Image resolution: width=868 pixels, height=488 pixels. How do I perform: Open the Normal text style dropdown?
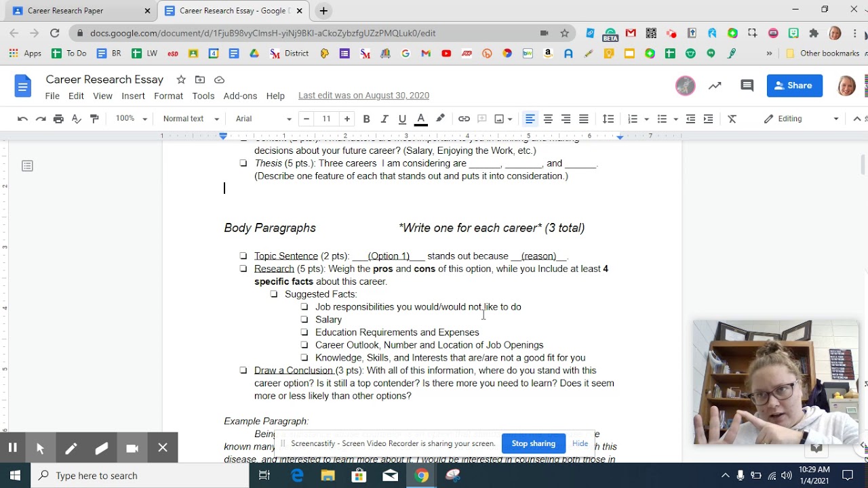[191, 119]
